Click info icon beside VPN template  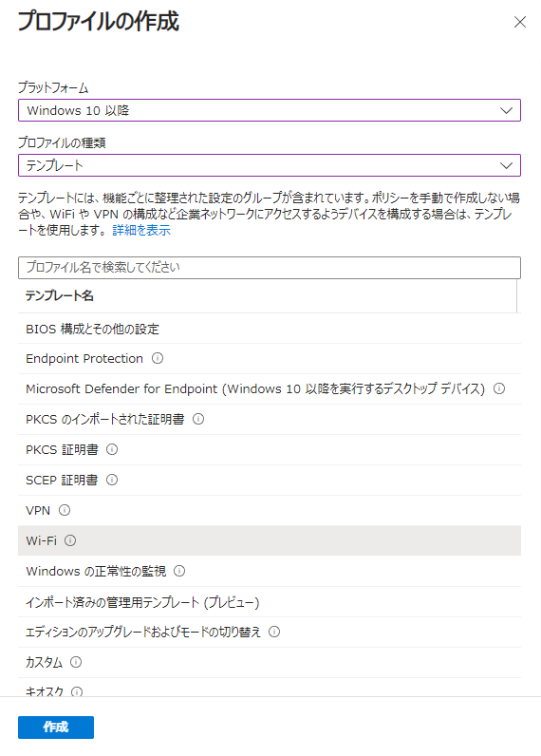65,510
